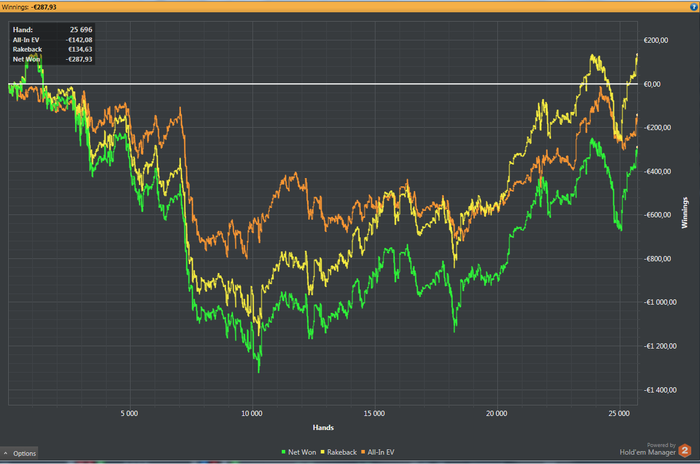Toggle the Rakeback legend entry

[338, 452]
